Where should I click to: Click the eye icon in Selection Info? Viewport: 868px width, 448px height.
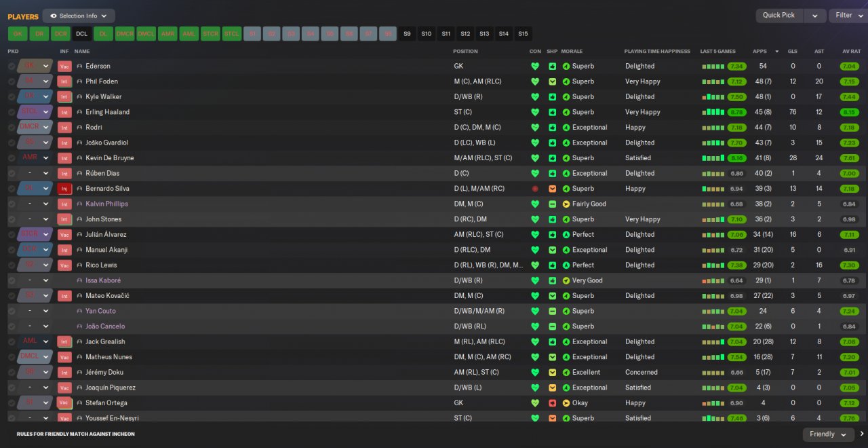click(53, 16)
